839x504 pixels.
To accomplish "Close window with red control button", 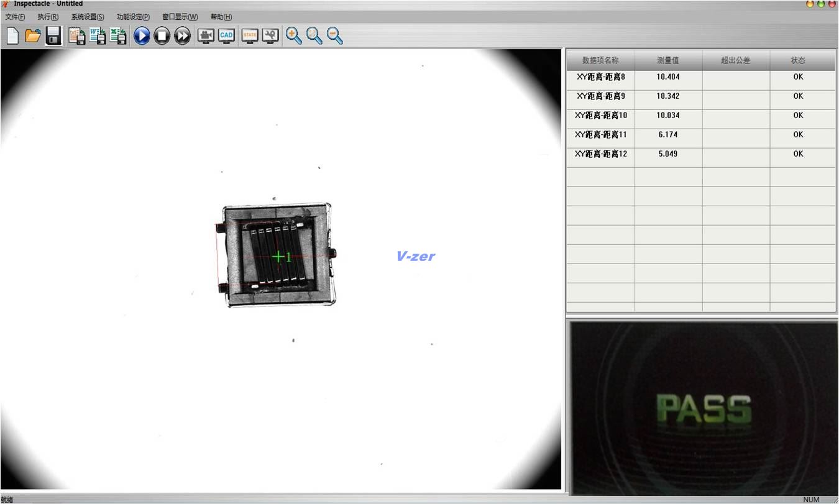I will click(832, 4).
